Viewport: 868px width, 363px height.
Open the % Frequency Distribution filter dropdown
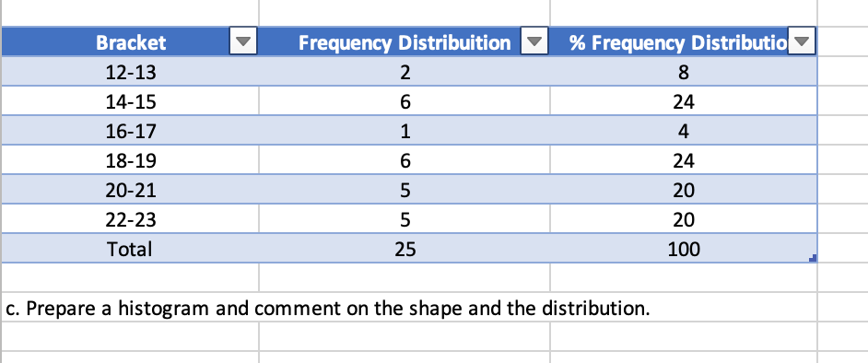coord(801,42)
